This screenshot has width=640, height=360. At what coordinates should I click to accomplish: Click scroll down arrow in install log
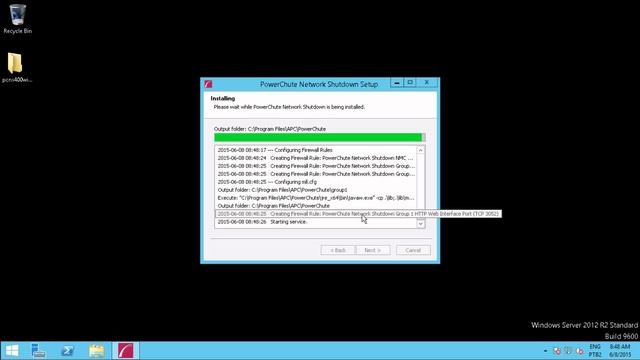[x=420, y=223]
